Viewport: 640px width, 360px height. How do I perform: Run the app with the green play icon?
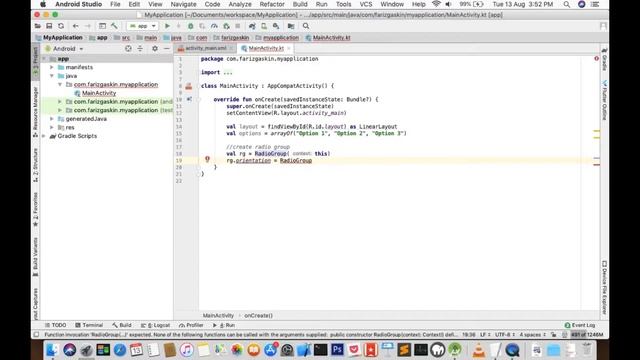(x=167, y=26)
